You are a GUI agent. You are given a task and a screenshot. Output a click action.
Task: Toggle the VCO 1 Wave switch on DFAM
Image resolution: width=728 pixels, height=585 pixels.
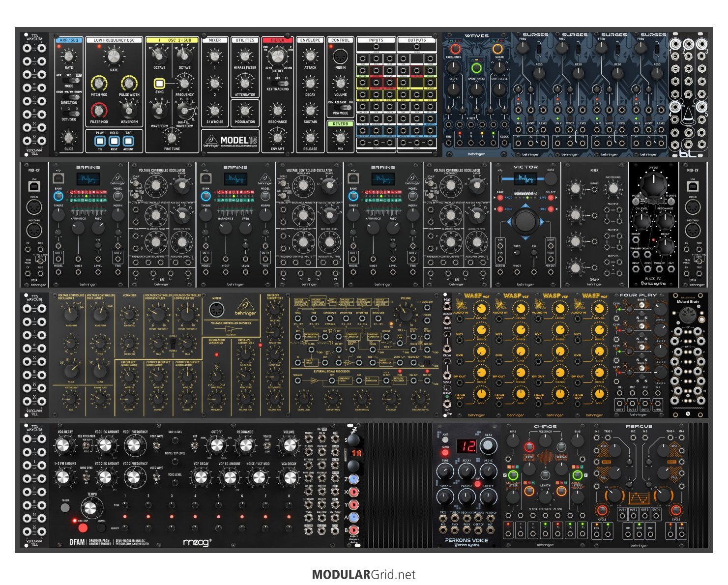156,446
